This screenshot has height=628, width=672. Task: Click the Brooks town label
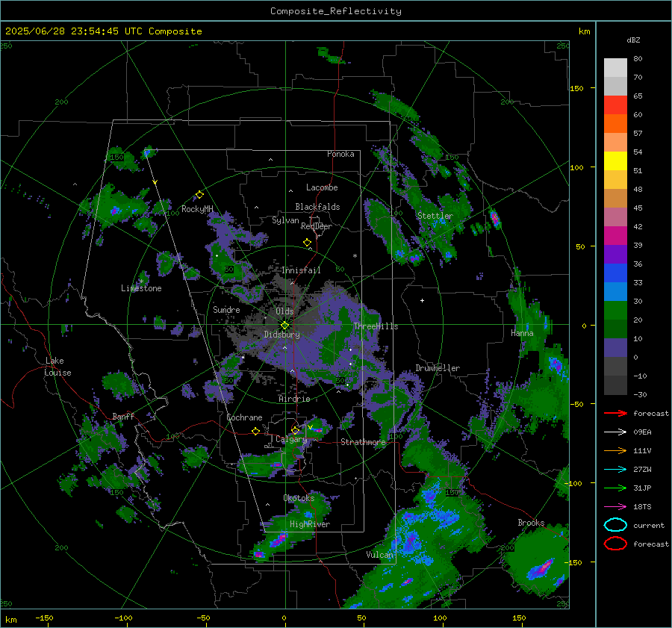531,523
